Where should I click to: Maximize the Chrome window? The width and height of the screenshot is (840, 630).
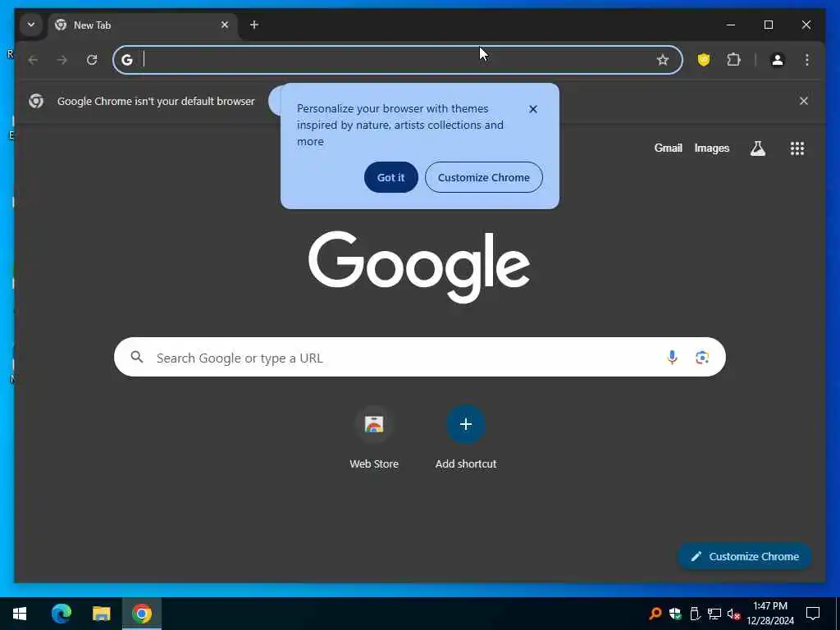769,25
